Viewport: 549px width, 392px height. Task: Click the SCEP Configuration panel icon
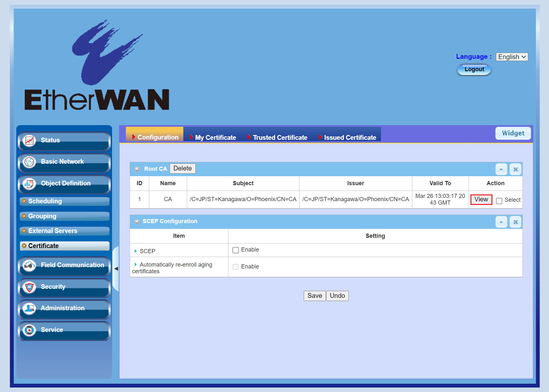click(137, 222)
